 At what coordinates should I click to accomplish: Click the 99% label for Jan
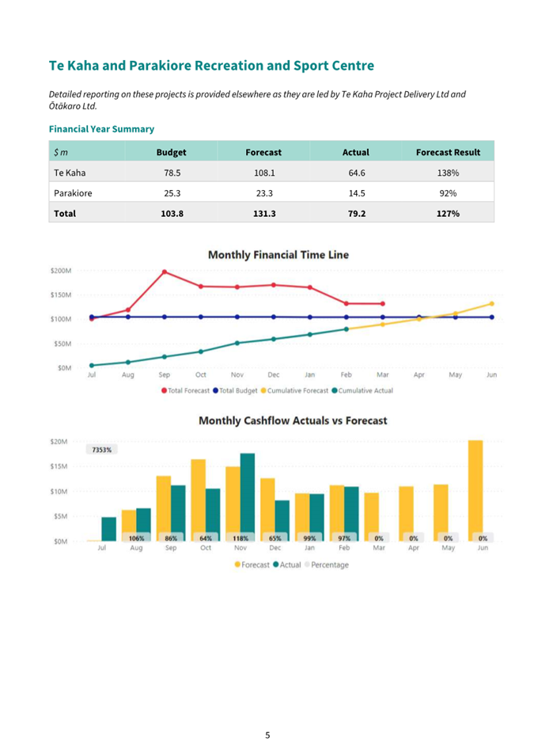tap(310, 538)
